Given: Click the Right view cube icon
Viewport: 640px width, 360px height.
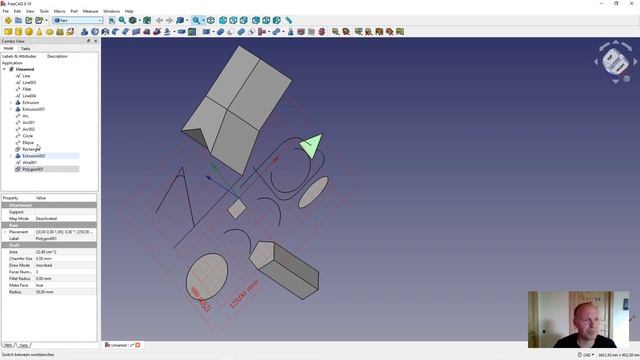Looking at the screenshot, I should tap(244, 20).
